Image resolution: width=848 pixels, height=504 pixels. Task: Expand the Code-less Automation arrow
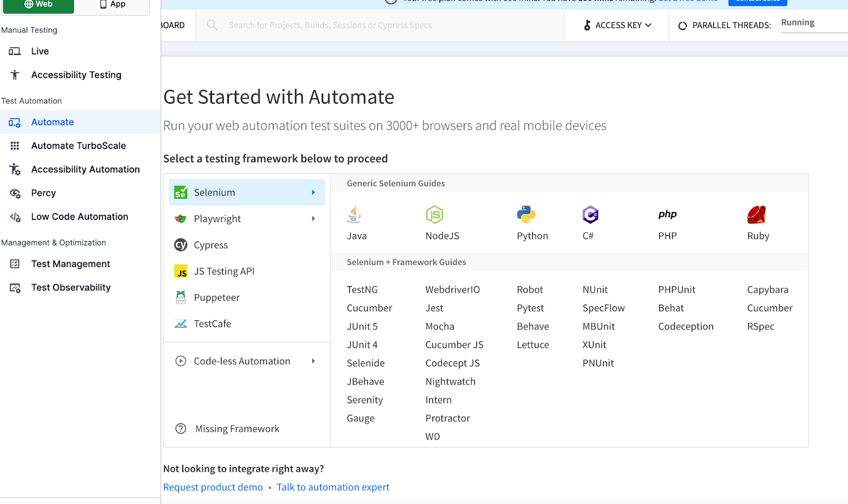tap(313, 361)
